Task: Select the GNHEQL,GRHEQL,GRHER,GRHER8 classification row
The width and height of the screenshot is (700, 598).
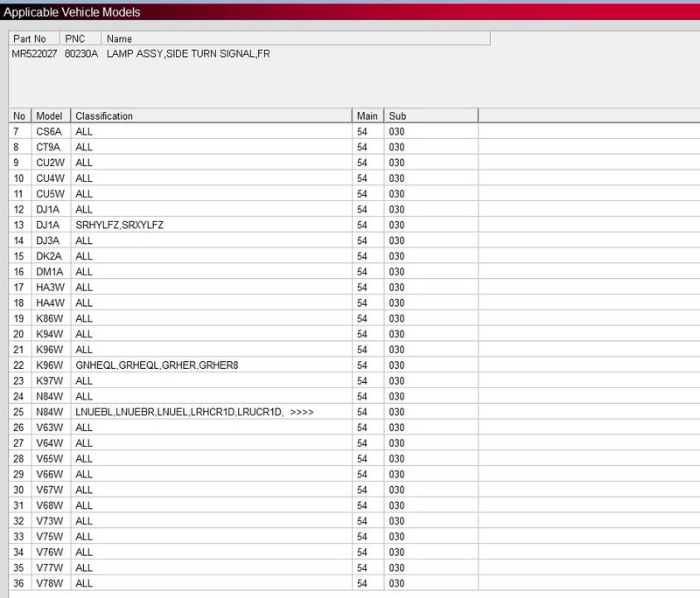Action: coord(157,365)
